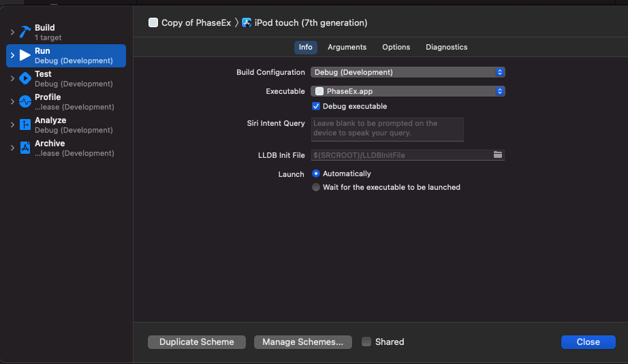628x364 pixels.
Task: Select the Archive row in sidebar
Action: 66,148
